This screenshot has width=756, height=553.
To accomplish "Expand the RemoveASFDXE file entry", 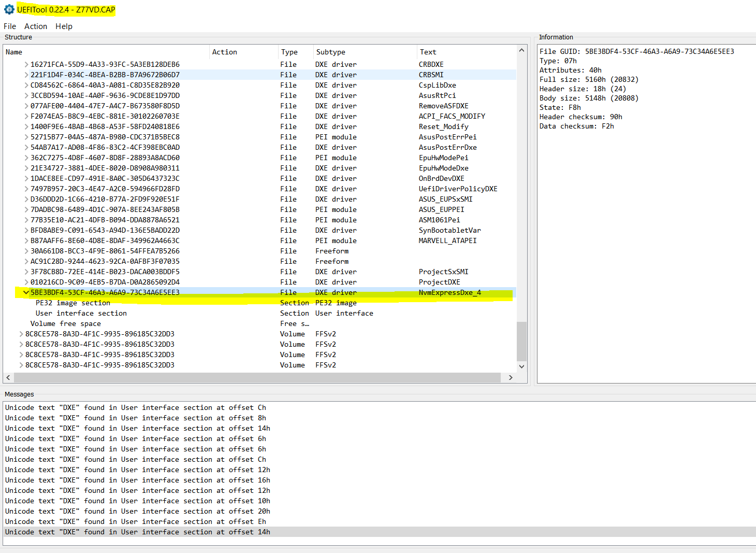I will point(26,106).
